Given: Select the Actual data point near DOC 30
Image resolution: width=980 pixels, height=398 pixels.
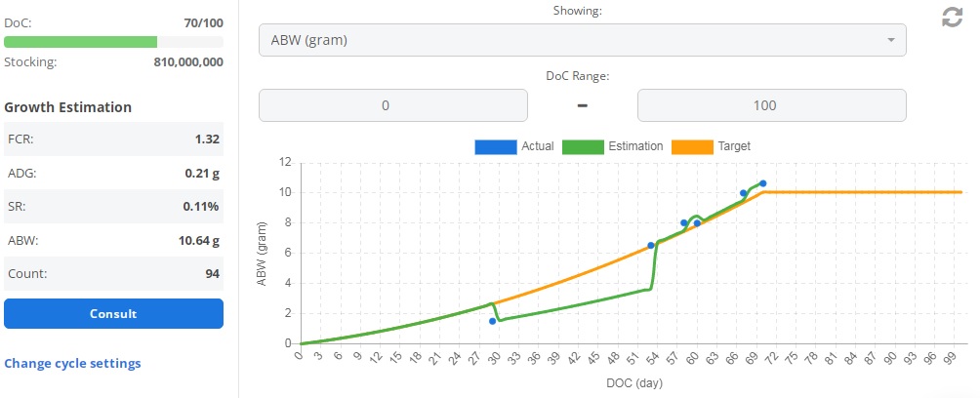Looking at the screenshot, I should [x=493, y=321].
